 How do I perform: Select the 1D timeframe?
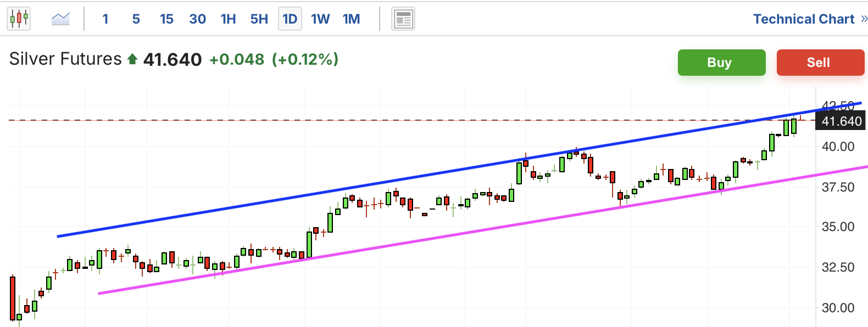coord(290,19)
